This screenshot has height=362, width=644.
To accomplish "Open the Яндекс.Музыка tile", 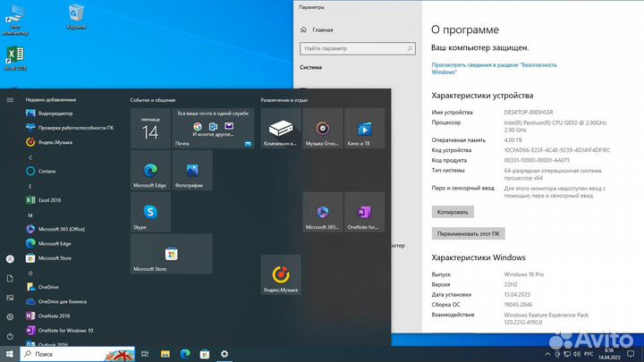I will point(281,274).
